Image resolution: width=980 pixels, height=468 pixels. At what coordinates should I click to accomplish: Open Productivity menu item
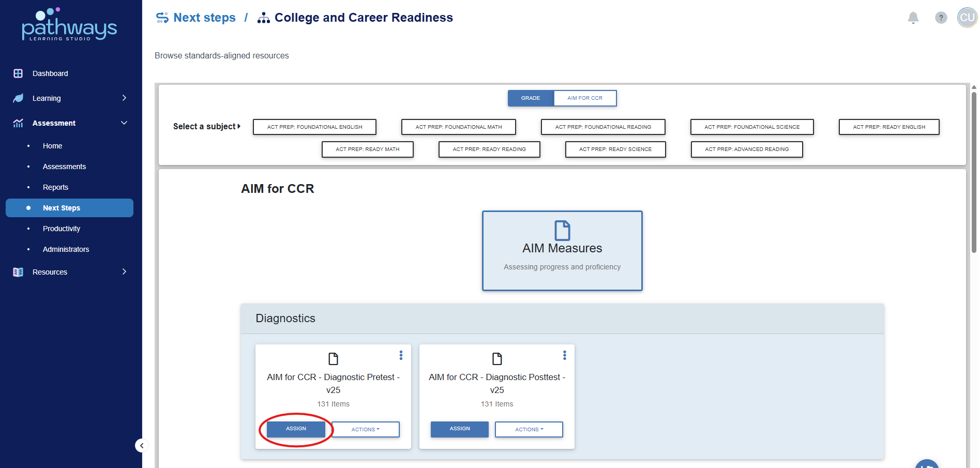click(x=61, y=229)
